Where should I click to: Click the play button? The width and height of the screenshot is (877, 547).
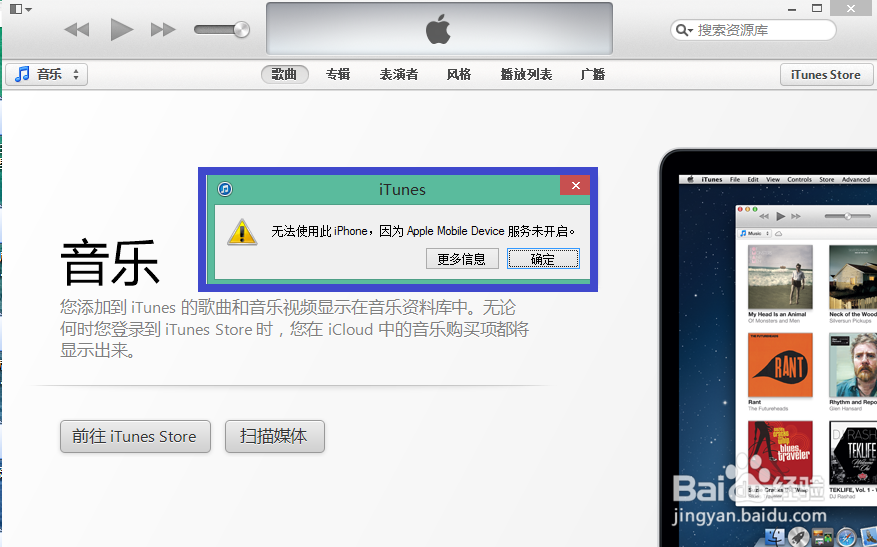coord(121,29)
